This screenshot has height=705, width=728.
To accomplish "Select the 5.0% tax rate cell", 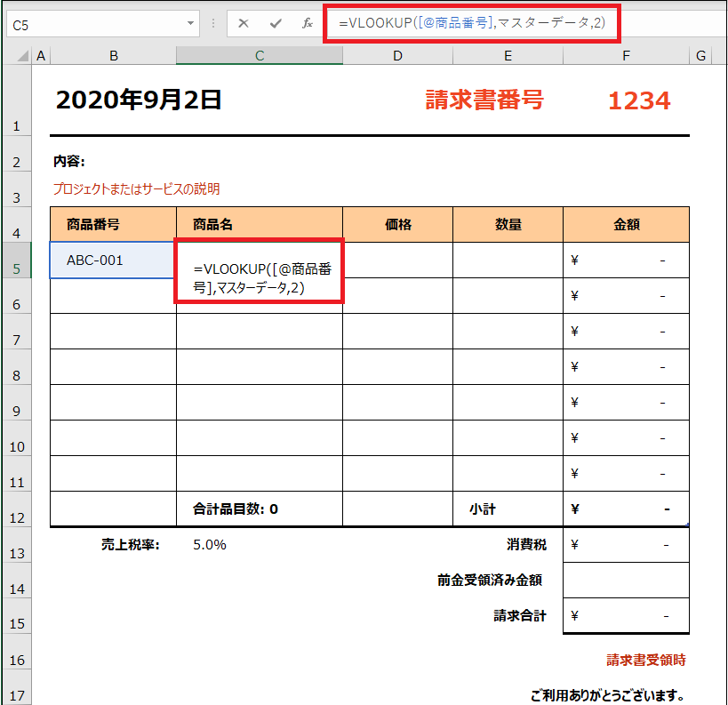I will pyautogui.click(x=210, y=545).
